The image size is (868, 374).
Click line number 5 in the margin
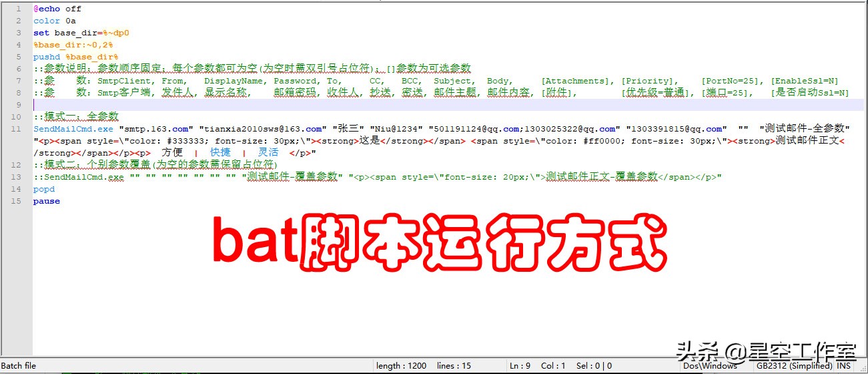[x=19, y=57]
